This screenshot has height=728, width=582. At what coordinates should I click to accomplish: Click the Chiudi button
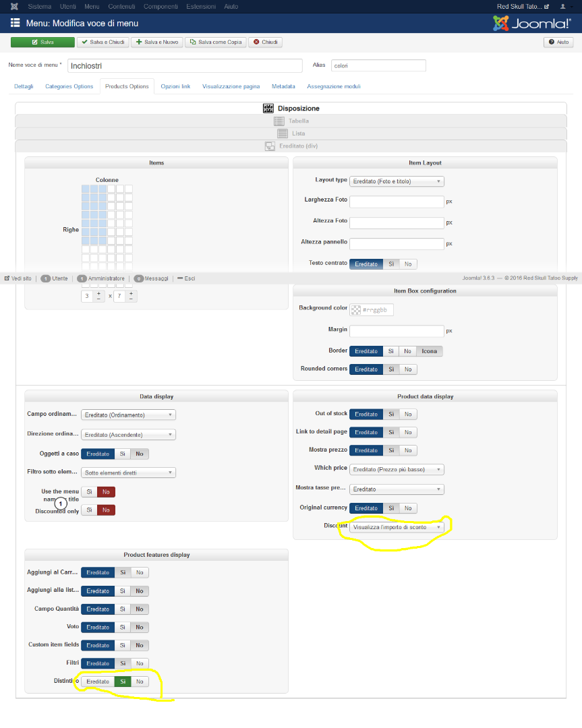pyautogui.click(x=266, y=42)
